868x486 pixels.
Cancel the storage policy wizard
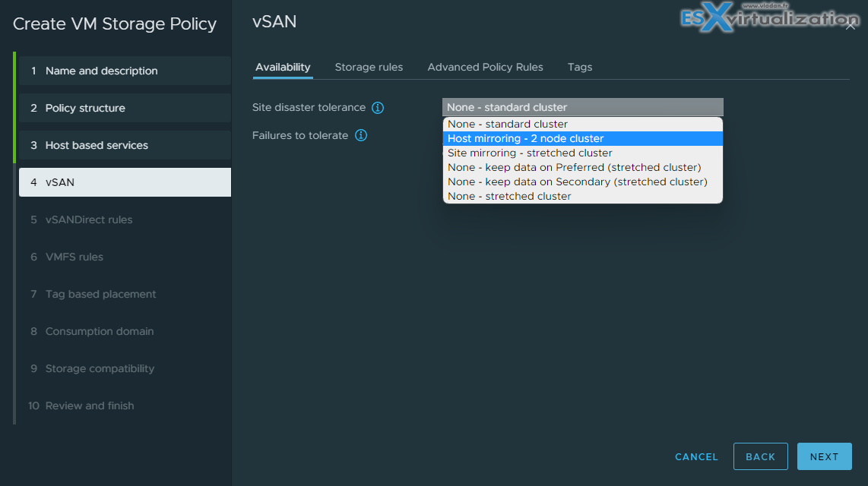(x=696, y=456)
